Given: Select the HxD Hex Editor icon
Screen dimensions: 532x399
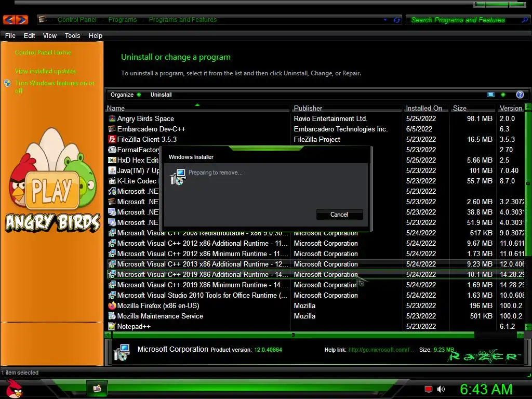Looking at the screenshot, I should 112,160.
